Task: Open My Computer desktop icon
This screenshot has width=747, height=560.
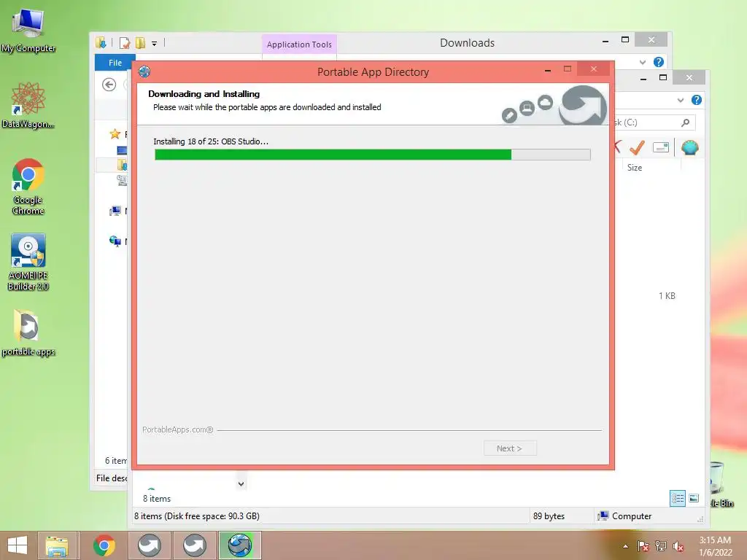Action: pyautogui.click(x=28, y=29)
